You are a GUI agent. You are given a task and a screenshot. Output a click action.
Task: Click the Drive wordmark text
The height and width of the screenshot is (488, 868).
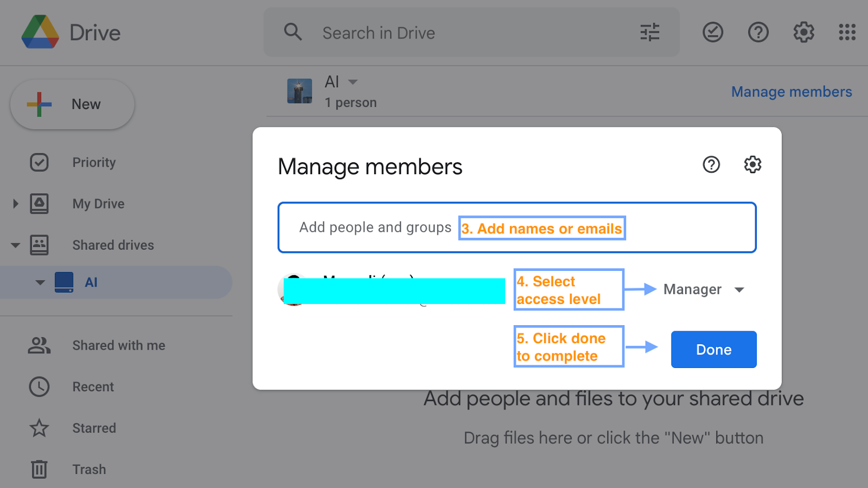(95, 33)
